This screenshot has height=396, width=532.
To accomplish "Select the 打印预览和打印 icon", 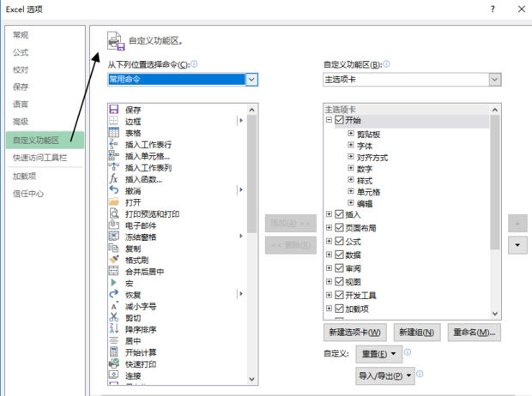I will pyautogui.click(x=113, y=213).
